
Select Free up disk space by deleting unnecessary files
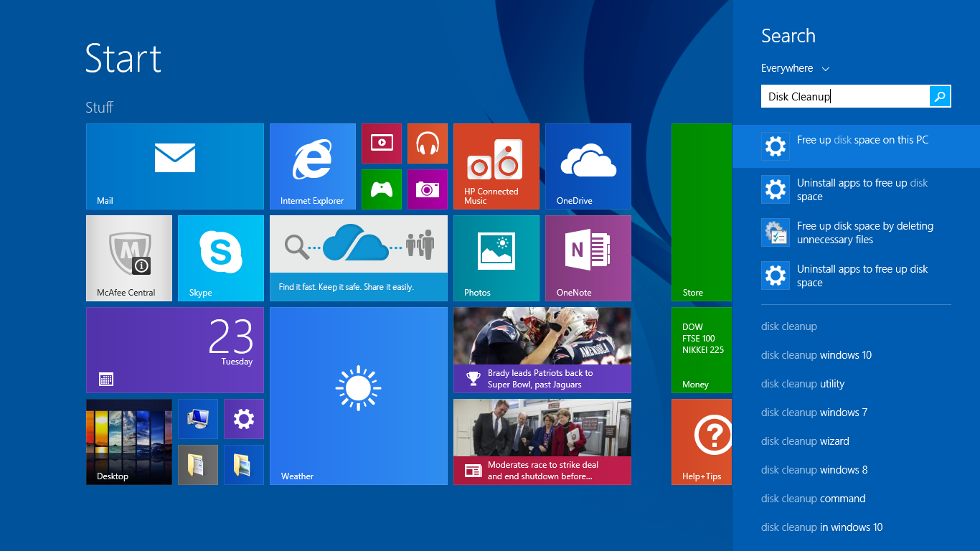pyautogui.click(x=857, y=232)
